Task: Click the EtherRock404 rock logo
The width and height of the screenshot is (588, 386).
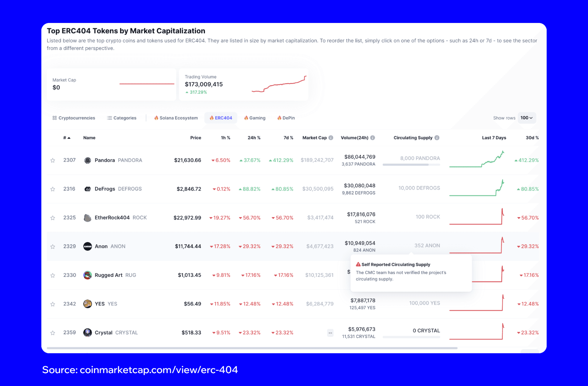Action: coord(87,218)
